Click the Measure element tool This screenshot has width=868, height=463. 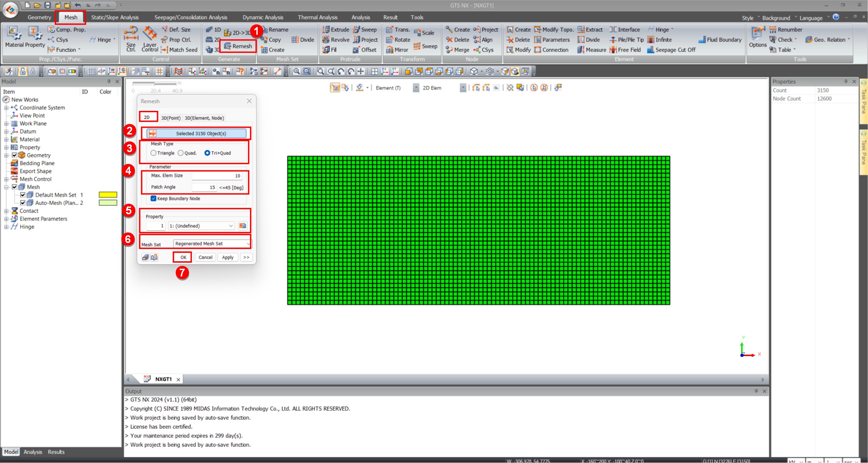pos(592,50)
